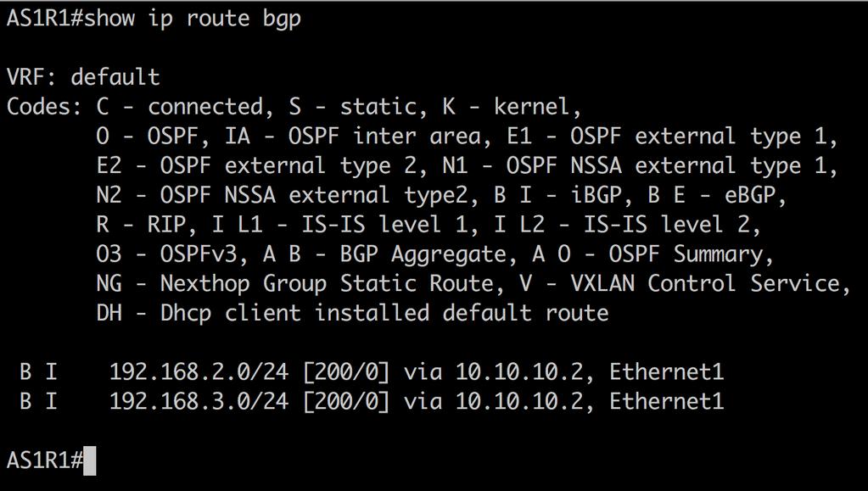Click the 'show ip route bgp' command text
The image size is (868, 491).
192,18
